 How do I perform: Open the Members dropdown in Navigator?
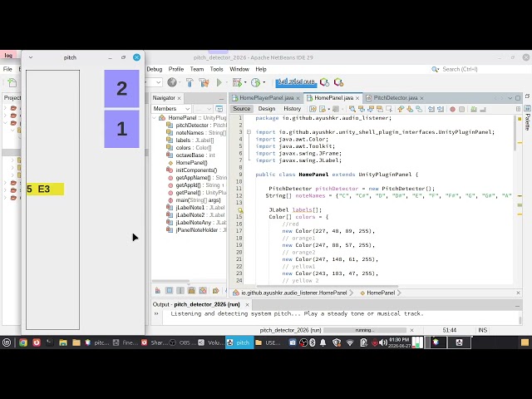point(171,109)
